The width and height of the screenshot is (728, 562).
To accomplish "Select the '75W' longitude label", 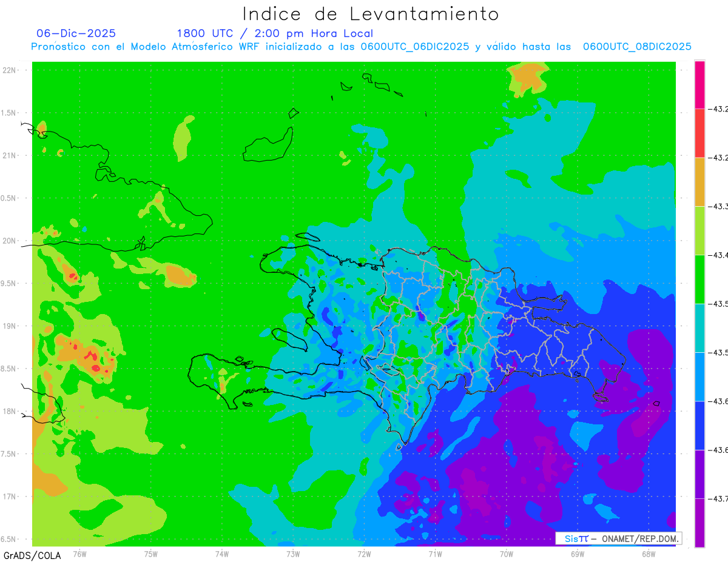I will point(151,554).
